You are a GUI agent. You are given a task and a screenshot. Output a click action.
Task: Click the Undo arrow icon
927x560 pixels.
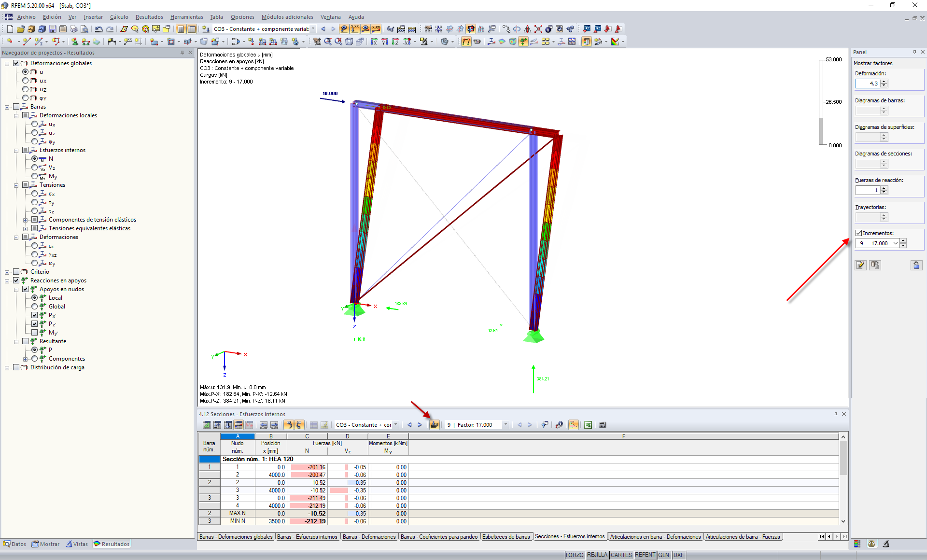click(98, 29)
